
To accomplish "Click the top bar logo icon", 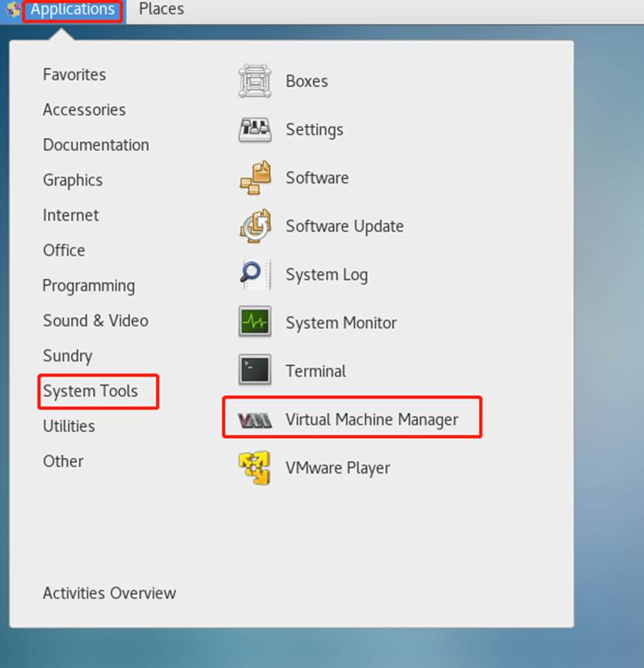I will [x=12, y=9].
